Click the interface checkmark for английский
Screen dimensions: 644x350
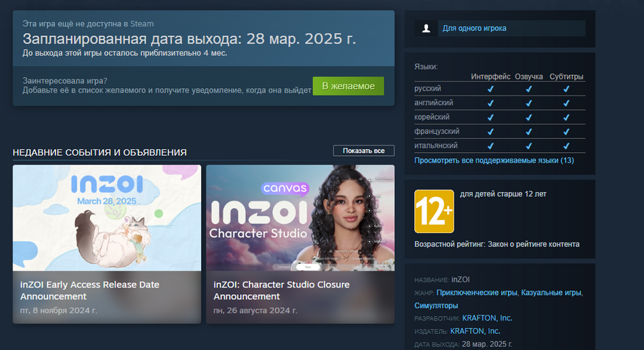(491, 103)
